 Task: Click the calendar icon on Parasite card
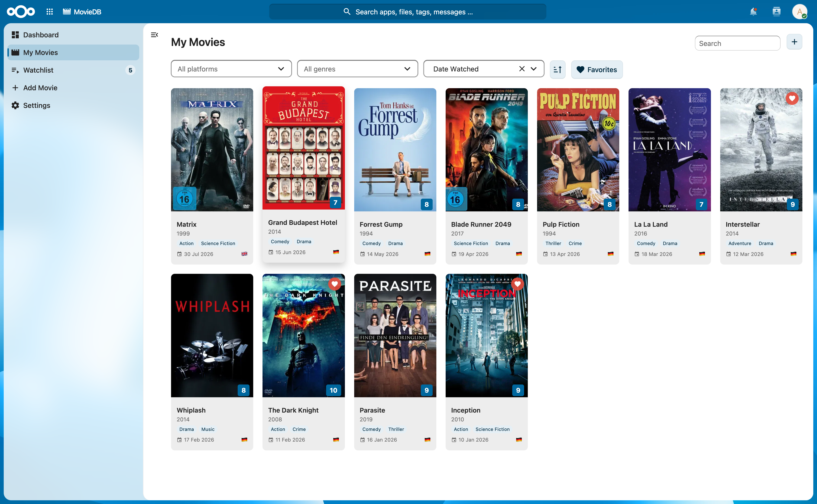click(362, 440)
